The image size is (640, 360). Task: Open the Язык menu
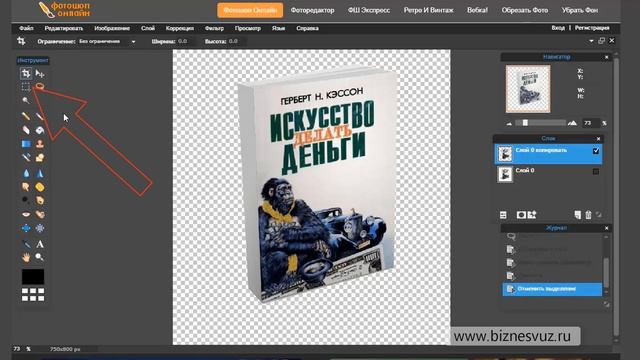[278, 28]
